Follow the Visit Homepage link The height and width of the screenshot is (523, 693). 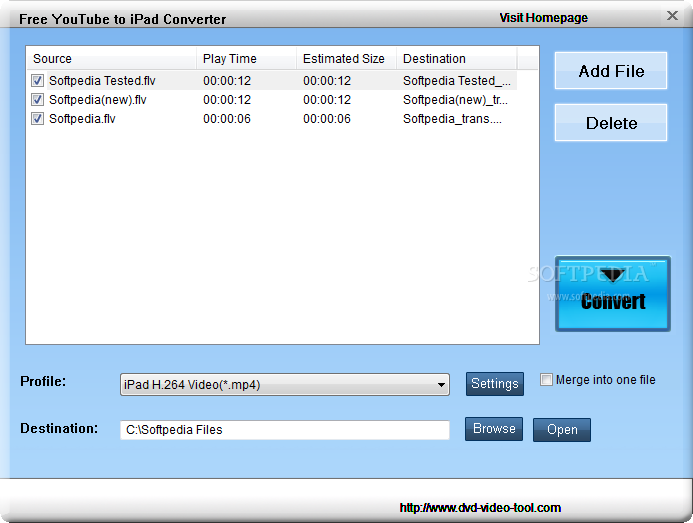(x=543, y=18)
